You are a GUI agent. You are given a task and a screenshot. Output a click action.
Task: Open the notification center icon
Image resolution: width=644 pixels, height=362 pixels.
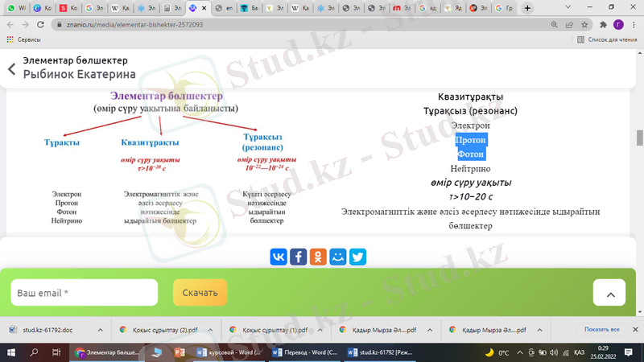tap(629, 352)
